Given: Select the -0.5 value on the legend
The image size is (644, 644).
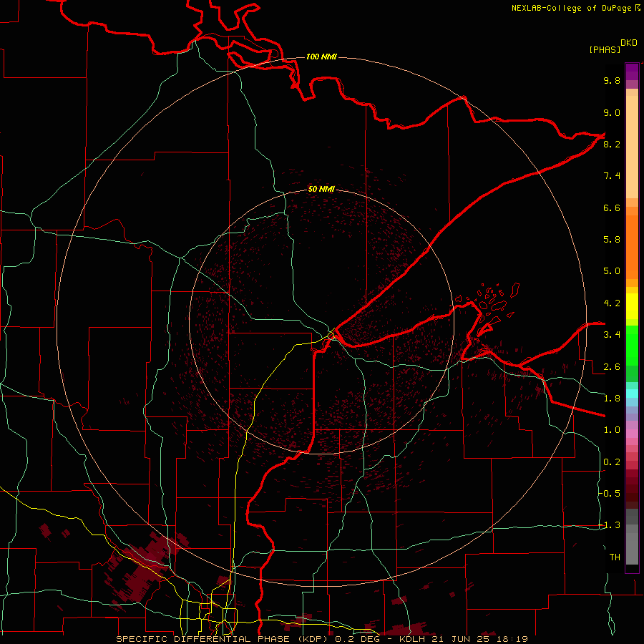Looking at the screenshot, I should (610, 494).
